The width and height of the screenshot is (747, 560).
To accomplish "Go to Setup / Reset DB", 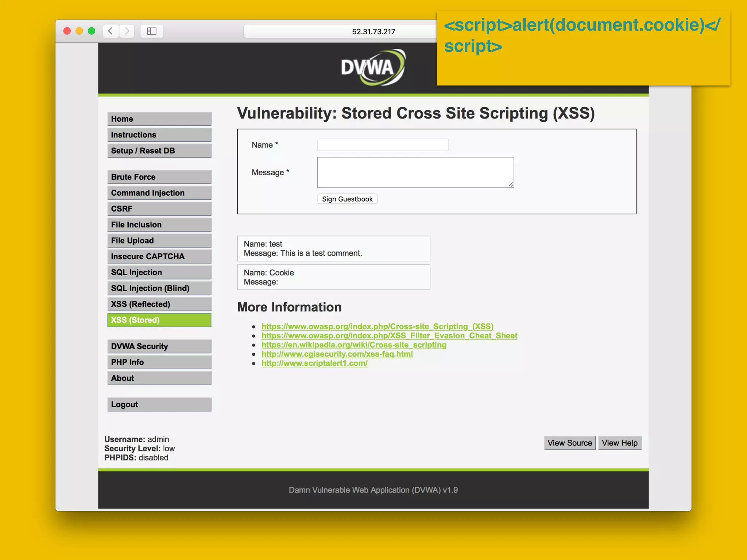I will coord(159,151).
